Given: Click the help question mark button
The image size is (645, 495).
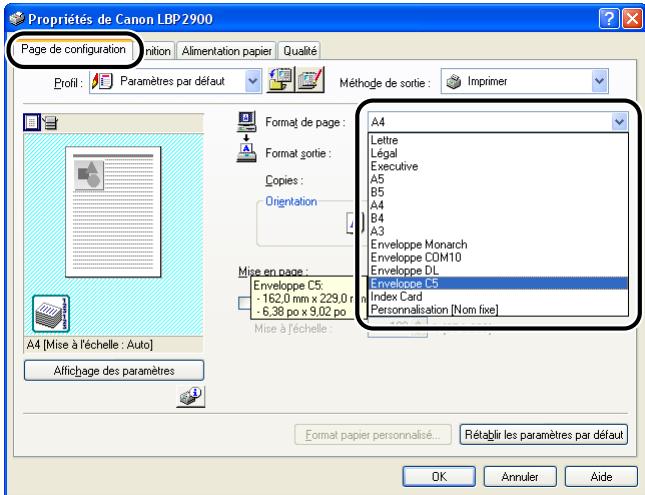Looking at the screenshot, I should tap(609, 19).
